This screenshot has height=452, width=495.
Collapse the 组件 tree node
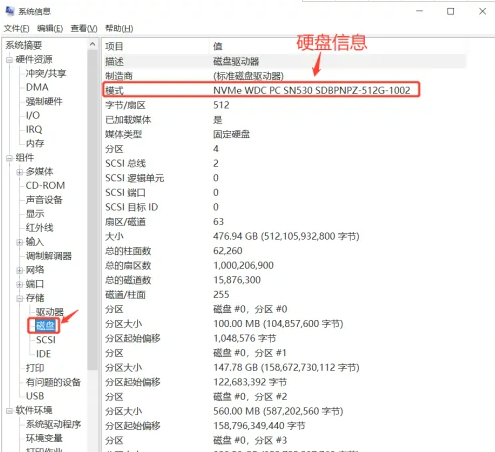click(9, 158)
